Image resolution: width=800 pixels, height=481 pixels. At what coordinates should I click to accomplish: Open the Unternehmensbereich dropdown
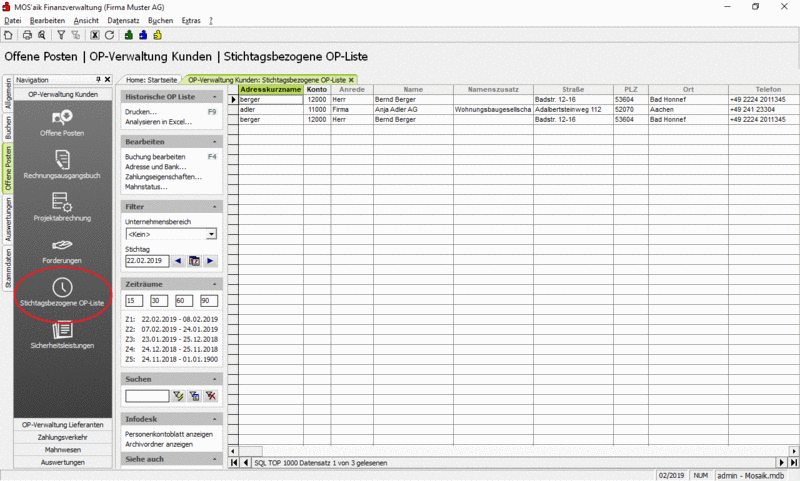pos(211,234)
